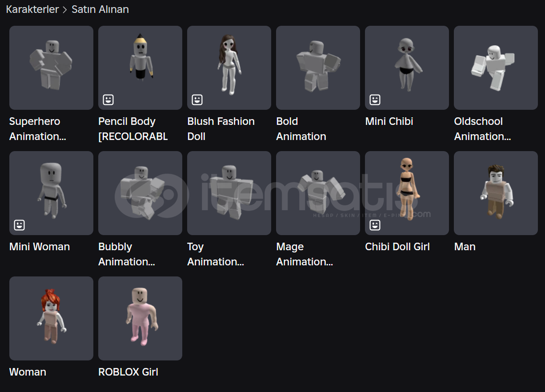The height and width of the screenshot is (392, 545).
Task: Click the face icon on Chibi Doll Girl
Action: pos(375,225)
